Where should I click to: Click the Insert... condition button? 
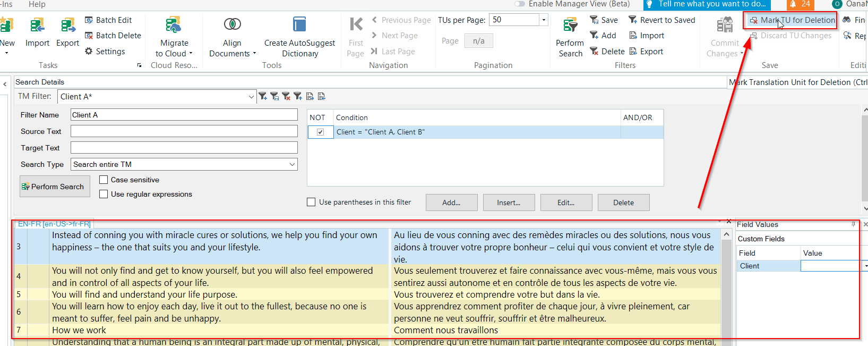[509, 202]
